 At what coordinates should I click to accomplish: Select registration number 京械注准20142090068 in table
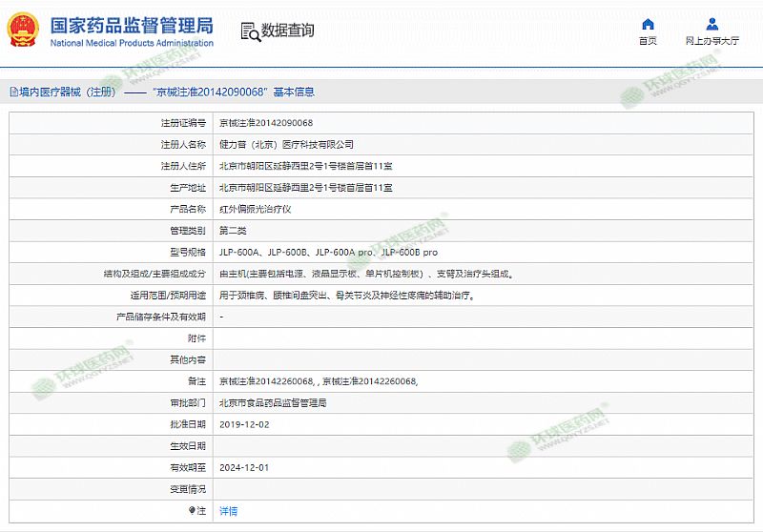click(266, 123)
